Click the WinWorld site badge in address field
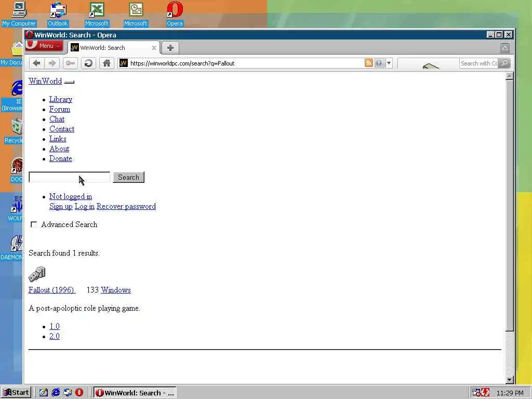The width and height of the screenshot is (532, 399). pos(124,63)
